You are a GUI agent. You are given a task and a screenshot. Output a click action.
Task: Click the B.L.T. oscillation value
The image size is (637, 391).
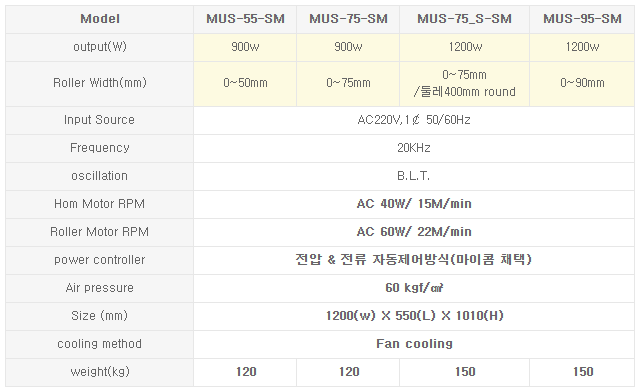point(414,176)
